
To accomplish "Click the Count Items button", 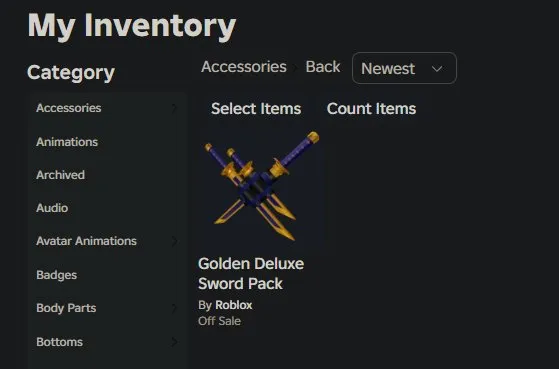I will point(371,109).
